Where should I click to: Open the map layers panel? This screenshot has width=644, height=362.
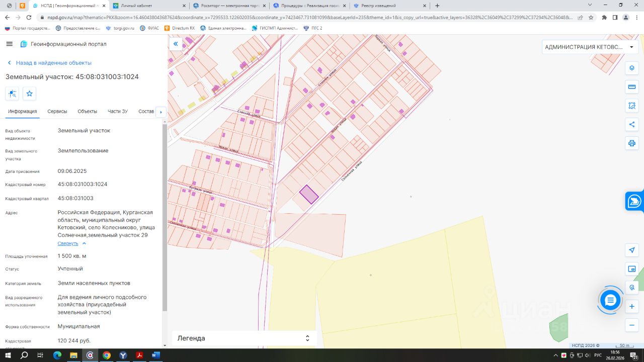(632, 68)
